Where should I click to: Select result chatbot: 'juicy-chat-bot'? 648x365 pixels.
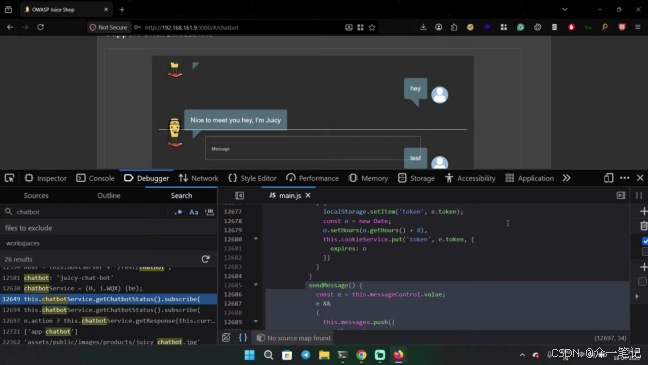(109, 278)
